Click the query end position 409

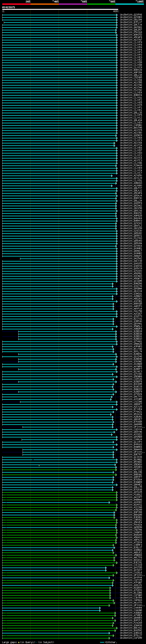coord(115,11)
